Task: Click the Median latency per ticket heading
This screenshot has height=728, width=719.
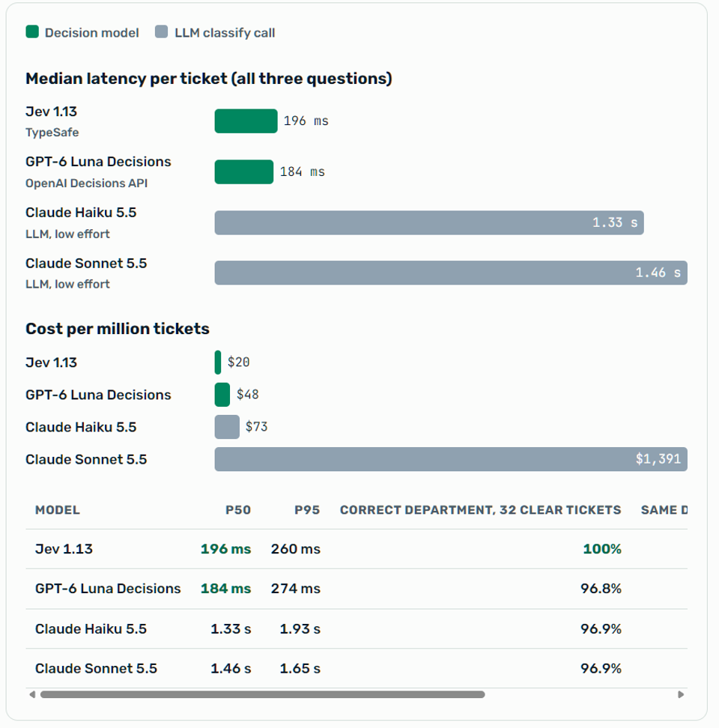Action: tap(209, 79)
